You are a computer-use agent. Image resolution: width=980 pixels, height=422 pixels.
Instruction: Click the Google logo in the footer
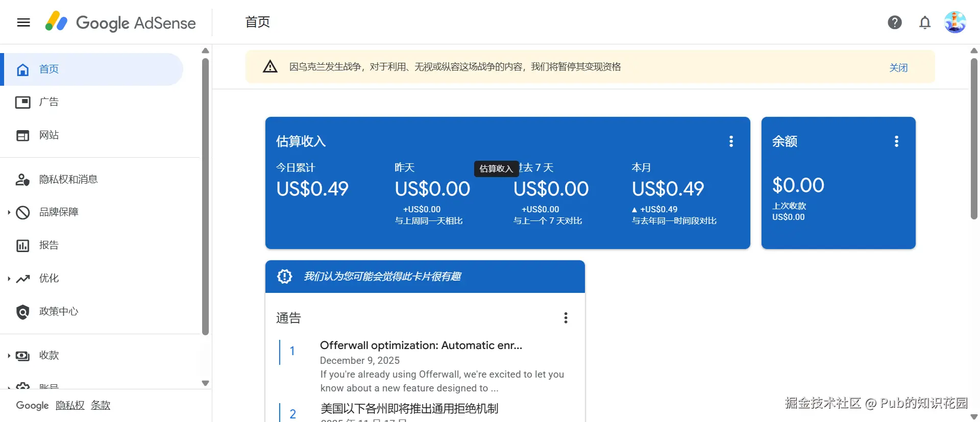click(32, 406)
